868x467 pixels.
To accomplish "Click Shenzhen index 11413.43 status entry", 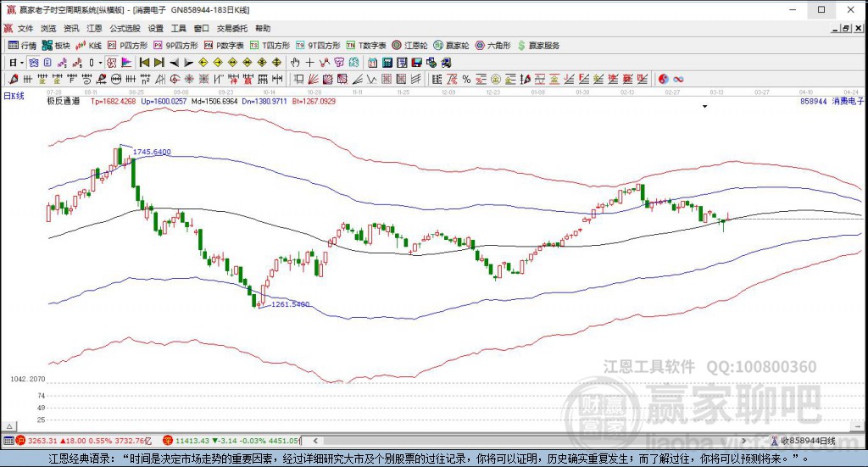I will [231, 441].
